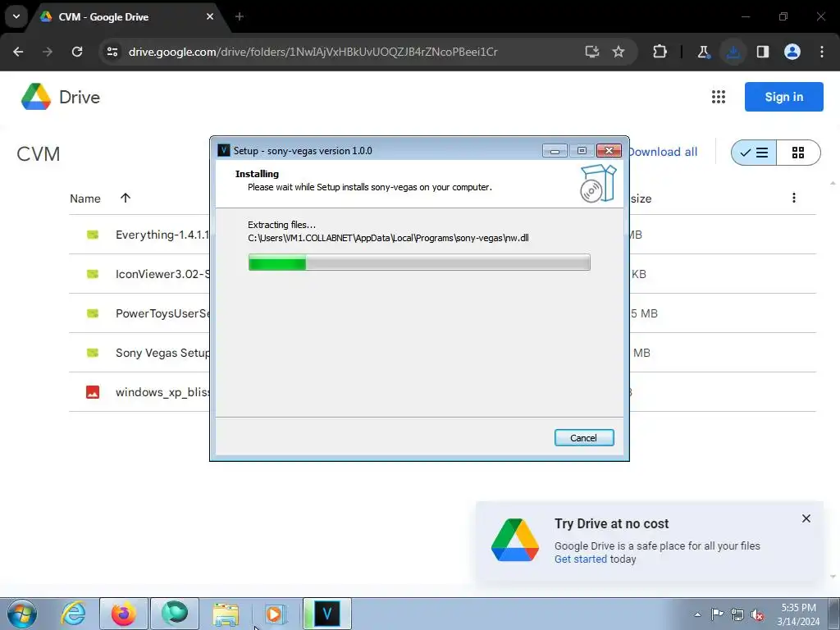Click the Download all link
840x630 pixels.
[x=663, y=152]
